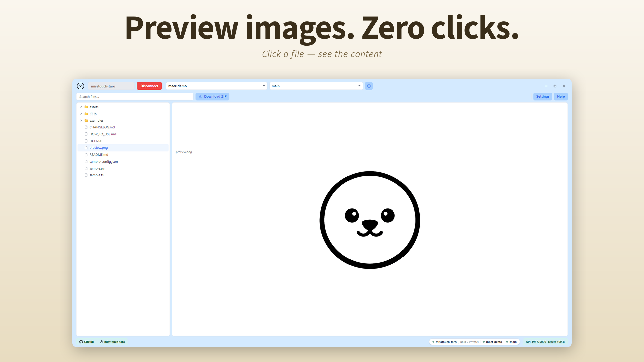Expand the examples folder chevron
Image resolution: width=644 pixels, height=362 pixels.
pyautogui.click(x=81, y=121)
